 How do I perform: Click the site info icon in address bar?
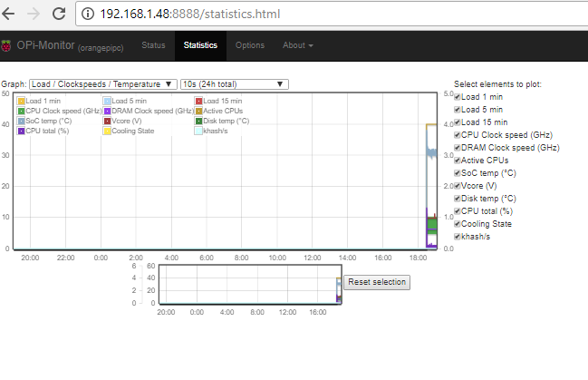pyautogui.click(x=87, y=15)
